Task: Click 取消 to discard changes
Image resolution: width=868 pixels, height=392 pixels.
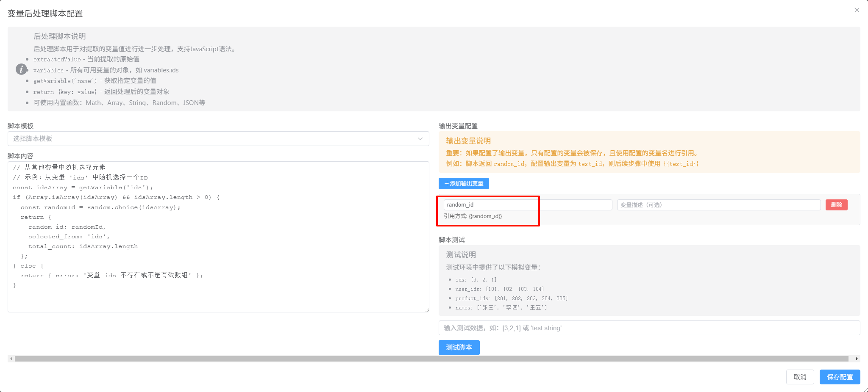Action: [x=799, y=377]
